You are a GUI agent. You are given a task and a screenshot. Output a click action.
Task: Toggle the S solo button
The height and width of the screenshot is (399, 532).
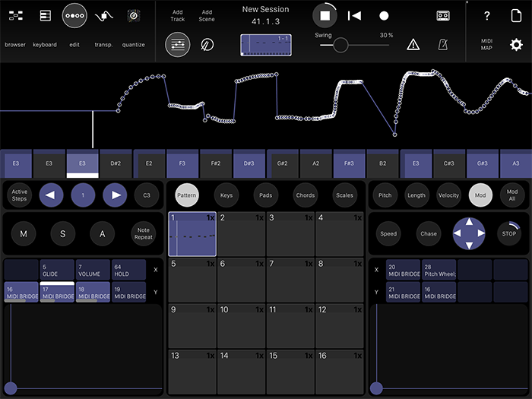point(63,234)
